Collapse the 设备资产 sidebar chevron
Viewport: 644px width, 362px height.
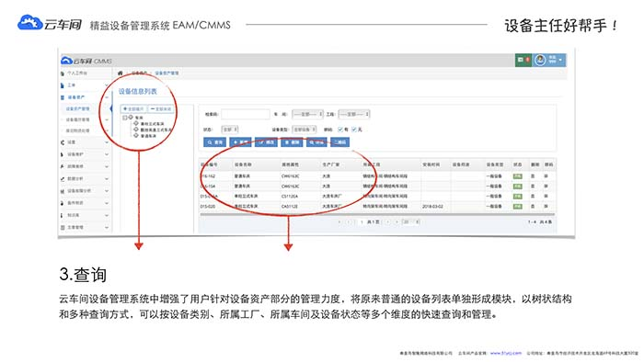coord(107,97)
